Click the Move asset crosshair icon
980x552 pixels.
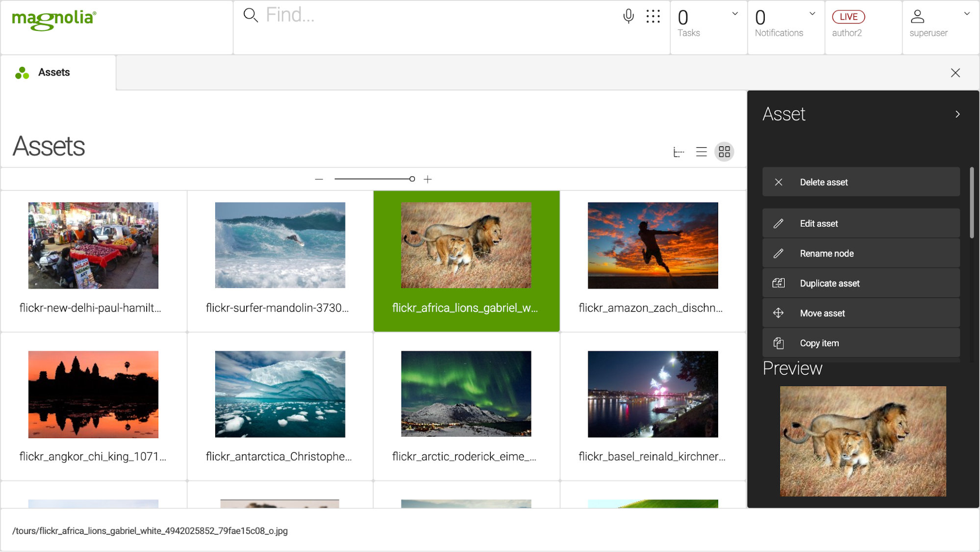coord(778,313)
